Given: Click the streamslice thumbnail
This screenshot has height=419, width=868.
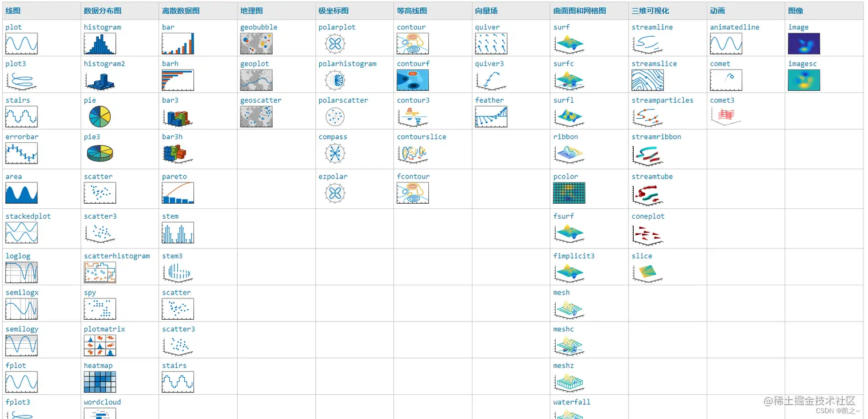Looking at the screenshot, I should point(648,80).
